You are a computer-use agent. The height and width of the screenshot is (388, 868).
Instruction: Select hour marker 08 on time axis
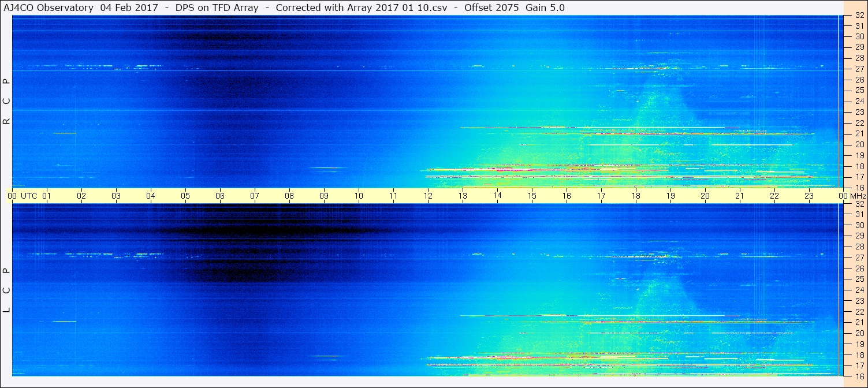[289, 196]
